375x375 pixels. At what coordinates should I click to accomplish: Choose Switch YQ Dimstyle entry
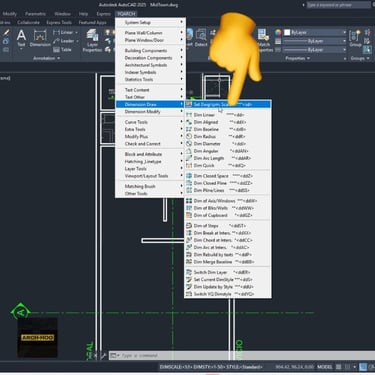228,294
